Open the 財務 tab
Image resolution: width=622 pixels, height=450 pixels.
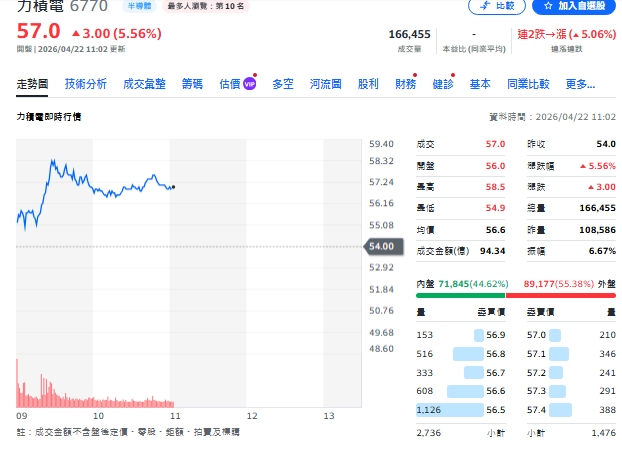406,84
